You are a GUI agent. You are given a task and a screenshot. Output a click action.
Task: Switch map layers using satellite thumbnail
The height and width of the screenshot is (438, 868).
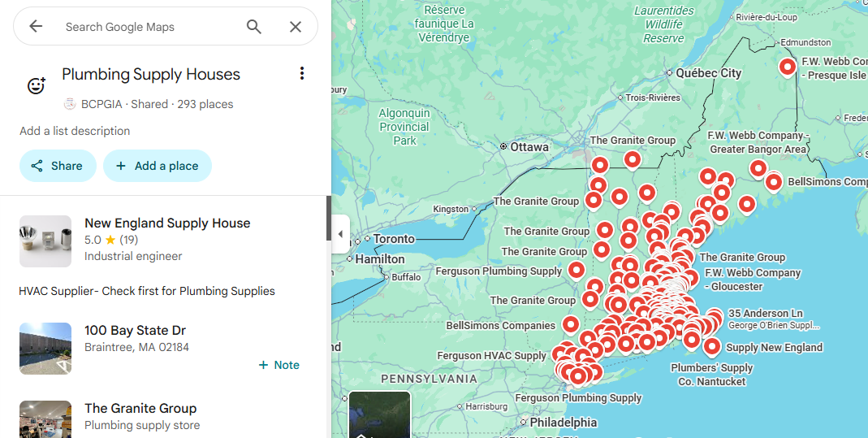(380, 414)
